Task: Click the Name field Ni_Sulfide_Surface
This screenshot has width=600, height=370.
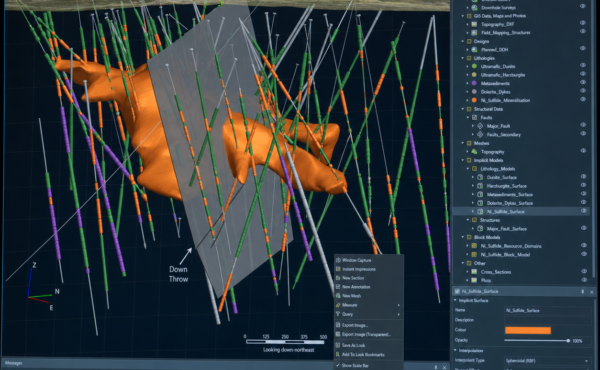Action: tap(547, 310)
